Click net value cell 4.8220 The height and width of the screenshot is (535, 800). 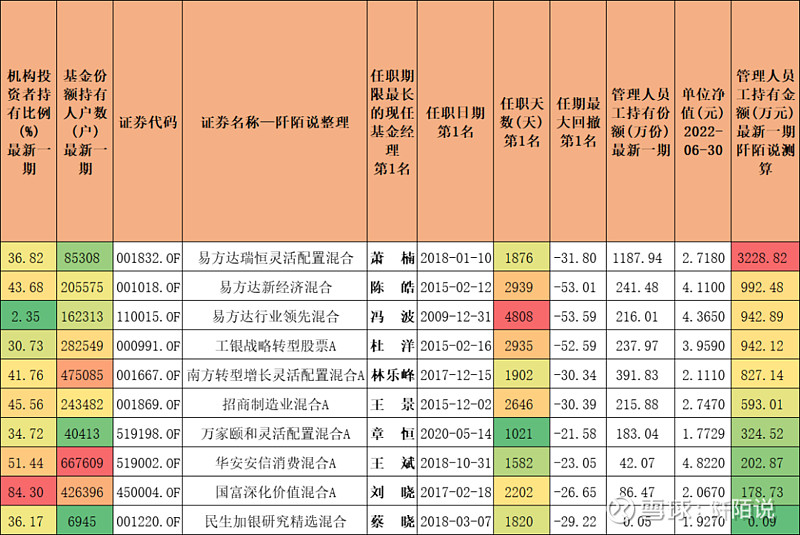click(703, 463)
